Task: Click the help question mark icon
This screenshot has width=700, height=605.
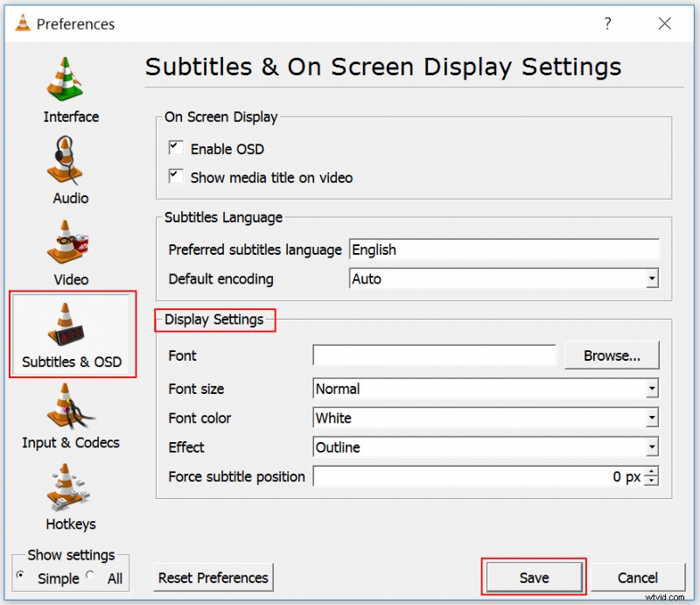Action: point(608,25)
